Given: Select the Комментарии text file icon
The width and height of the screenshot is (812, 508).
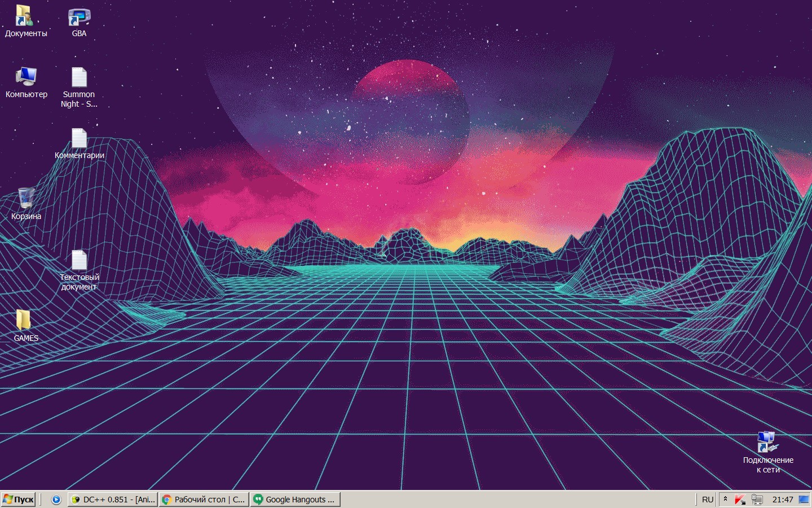Looking at the screenshot, I should pos(79,143).
